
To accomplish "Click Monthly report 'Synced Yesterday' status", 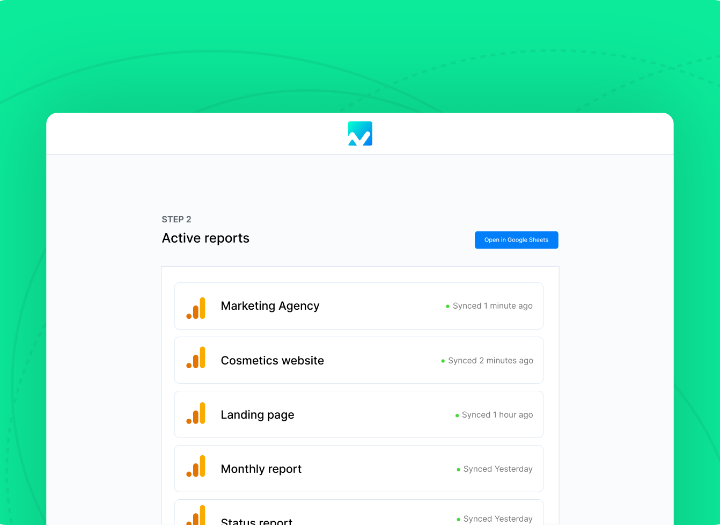I will click(x=498, y=469).
